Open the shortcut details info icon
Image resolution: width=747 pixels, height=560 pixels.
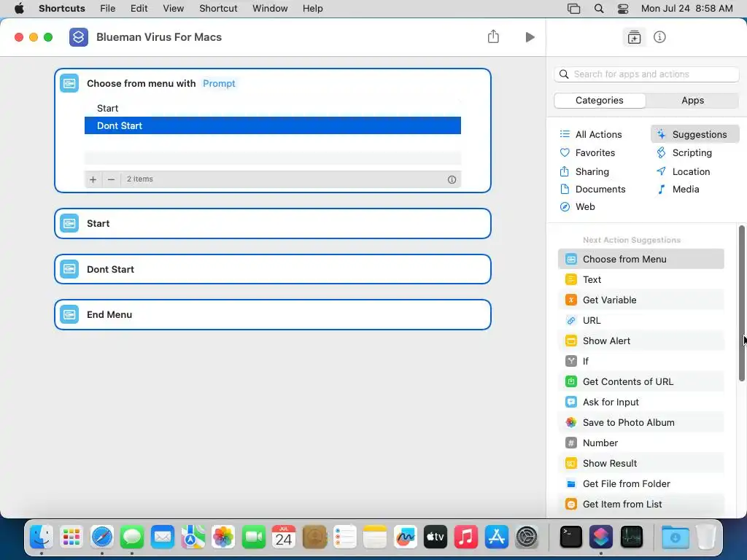(x=659, y=37)
